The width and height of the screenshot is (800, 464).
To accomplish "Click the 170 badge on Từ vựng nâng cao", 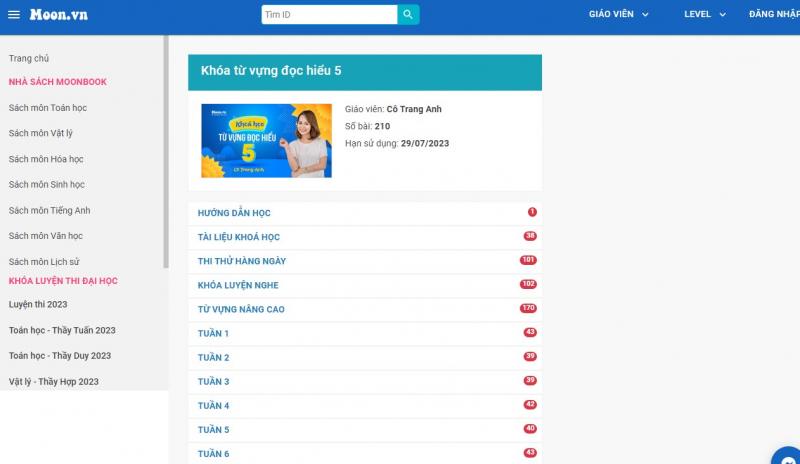I will [528, 308].
